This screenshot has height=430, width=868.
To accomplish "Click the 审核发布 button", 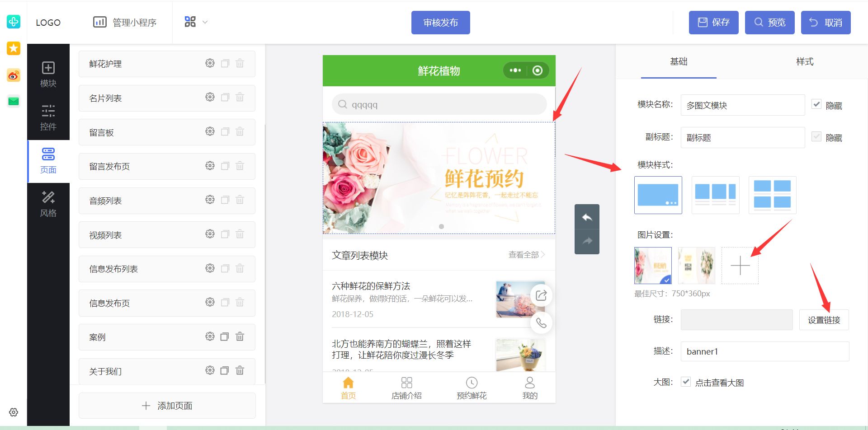I will click(440, 22).
